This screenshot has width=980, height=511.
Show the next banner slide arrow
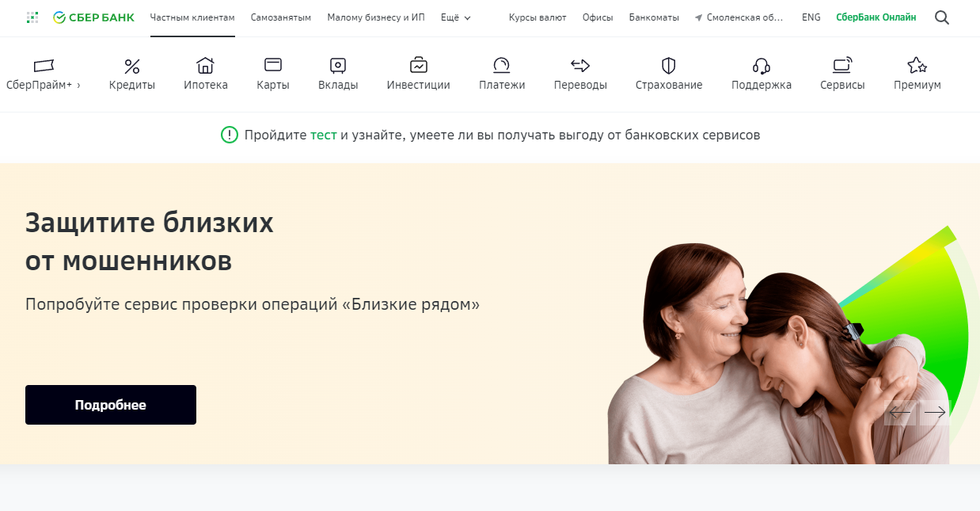[935, 412]
